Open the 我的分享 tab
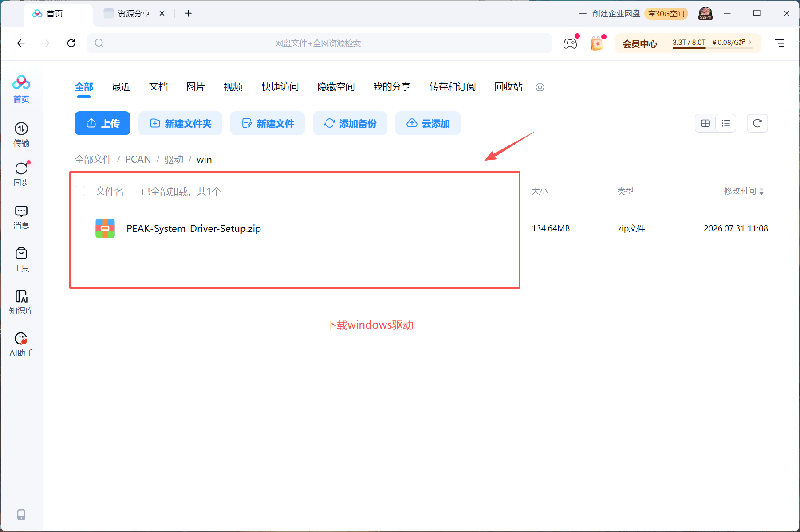 coord(392,87)
